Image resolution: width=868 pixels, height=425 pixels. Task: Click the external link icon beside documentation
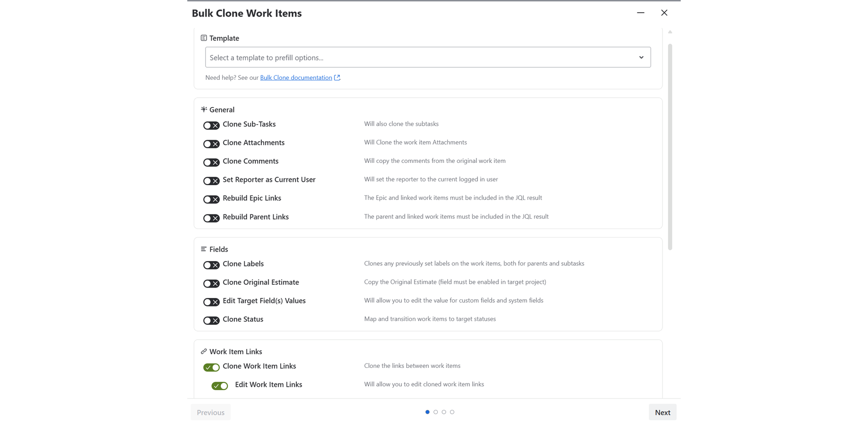pyautogui.click(x=337, y=77)
